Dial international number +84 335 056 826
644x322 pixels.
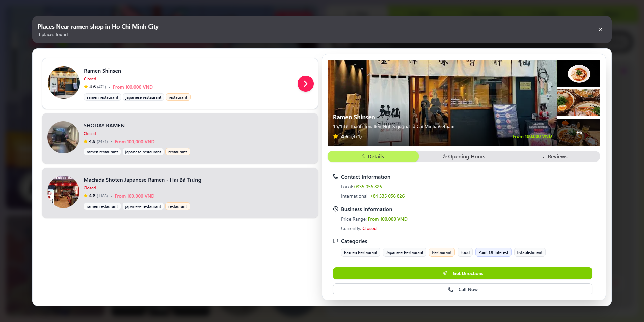tap(387, 196)
